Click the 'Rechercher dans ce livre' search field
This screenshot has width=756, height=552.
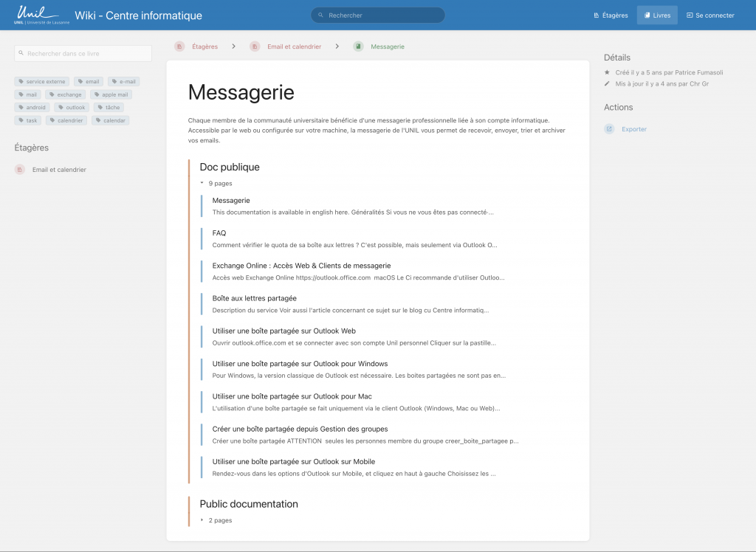coord(83,53)
